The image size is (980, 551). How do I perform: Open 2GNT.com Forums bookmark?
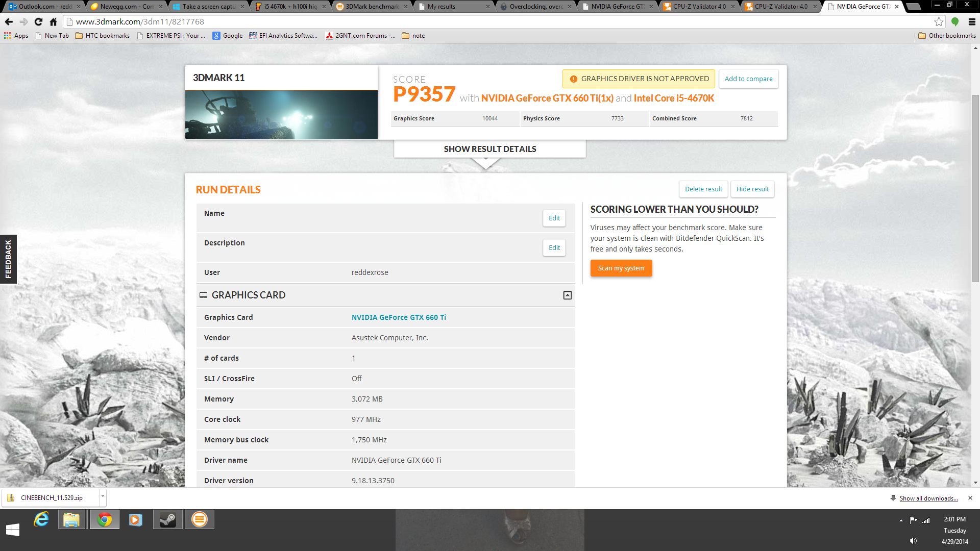point(360,36)
